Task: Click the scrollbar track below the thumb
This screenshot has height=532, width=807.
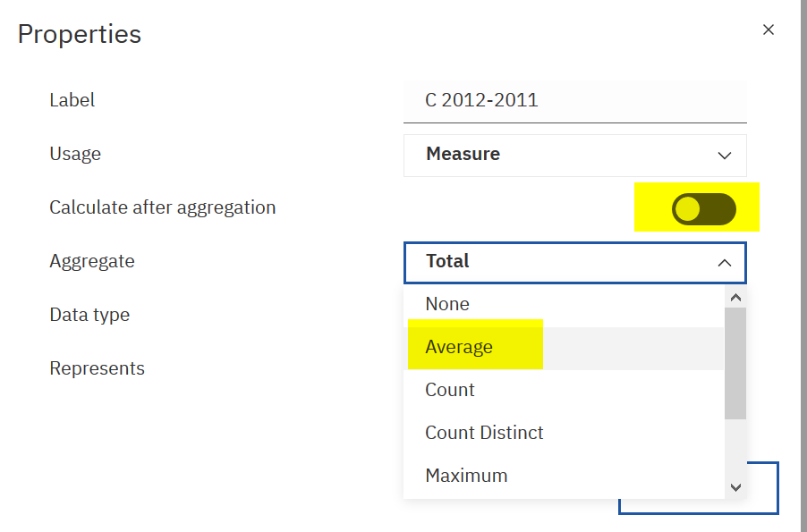Action: pos(735,448)
